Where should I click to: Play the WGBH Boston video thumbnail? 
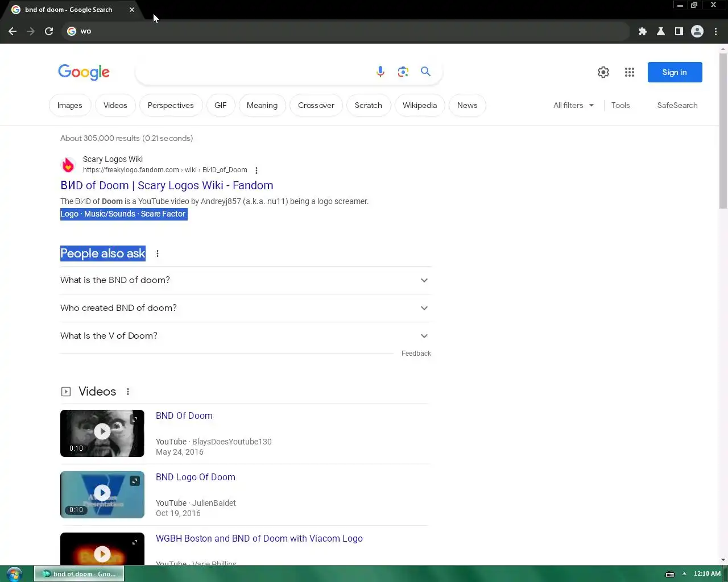[102, 548]
